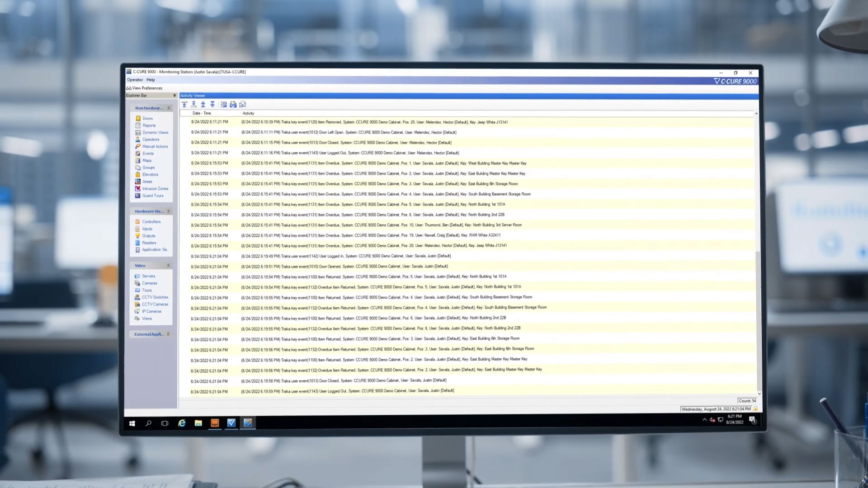The image size is (868, 488).
Task: Open the Operator menu
Action: tap(134, 79)
